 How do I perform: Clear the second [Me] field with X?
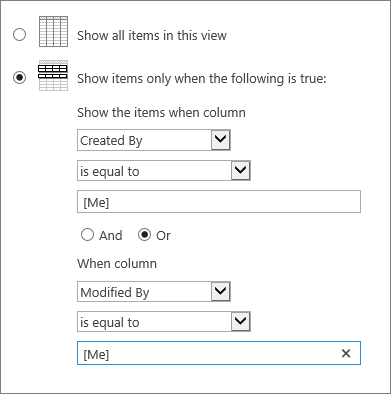346,353
